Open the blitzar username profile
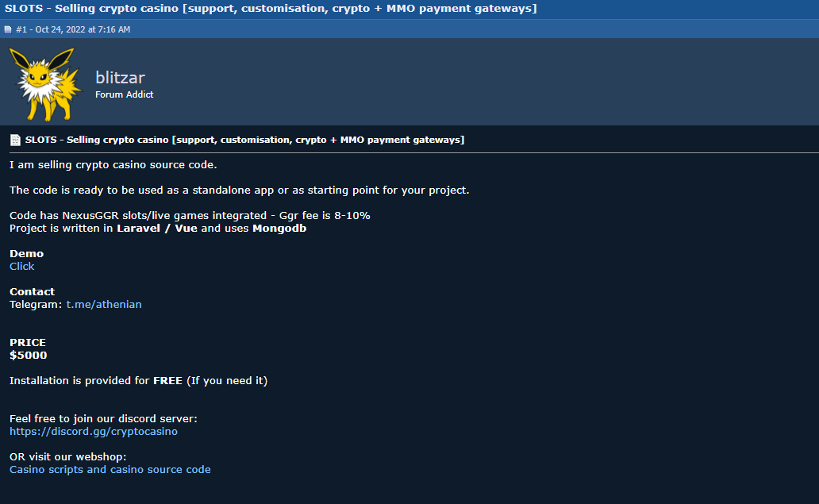 pyautogui.click(x=120, y=77)
